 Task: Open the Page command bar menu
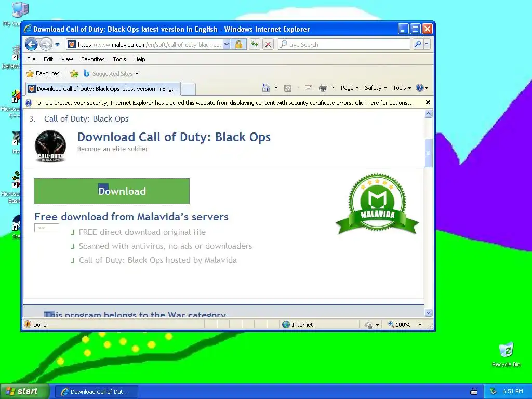click(350, 88)
